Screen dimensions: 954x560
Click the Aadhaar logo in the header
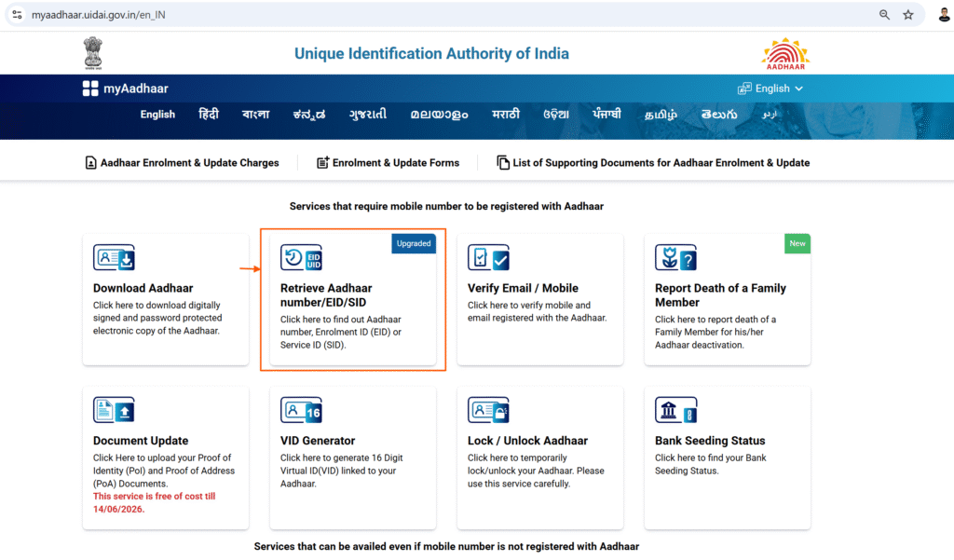[x=785, y=54]
